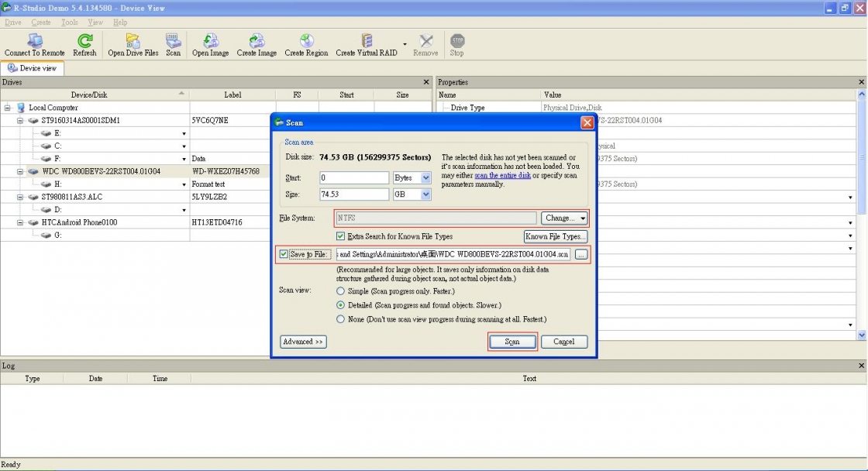
Task: Open the Help menu
Action: click(120, 22)
